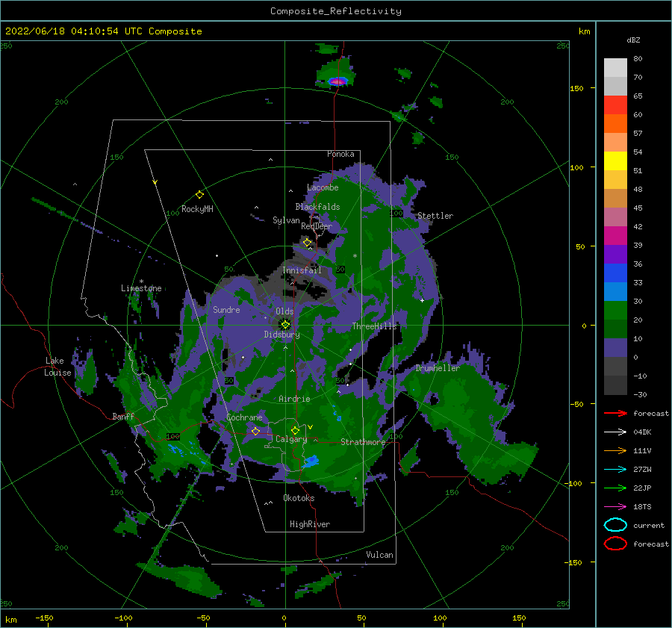Click the Sylvan label
The image size is (672, 628).
tap(286, 221)
